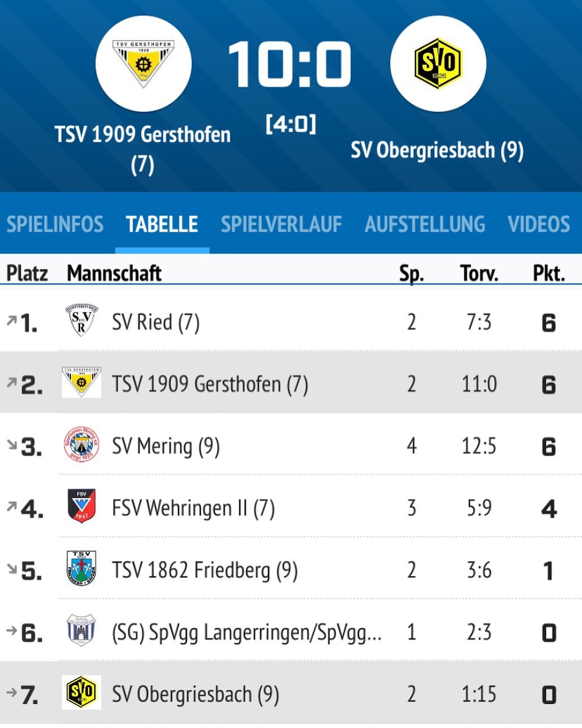Select the TSV 1862 Friedberg club logo
Image resolution: width=582 pixels, height=728 pixels.
[82, 569]
